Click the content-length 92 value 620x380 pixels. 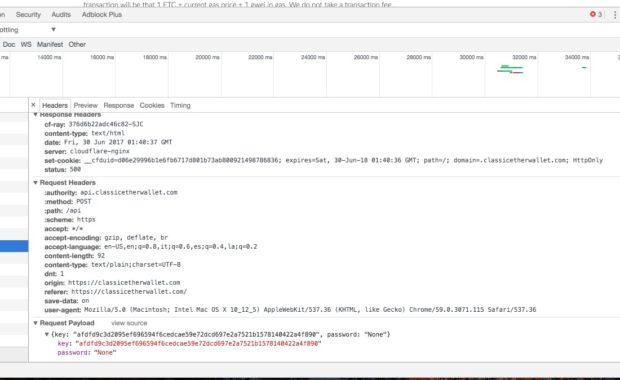[101, 255]
